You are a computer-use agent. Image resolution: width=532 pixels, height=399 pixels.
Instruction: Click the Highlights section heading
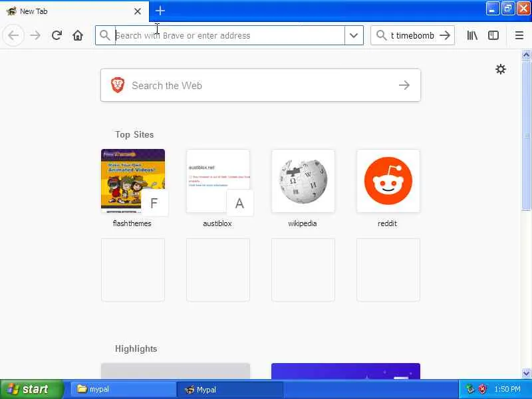click(136, 348)
